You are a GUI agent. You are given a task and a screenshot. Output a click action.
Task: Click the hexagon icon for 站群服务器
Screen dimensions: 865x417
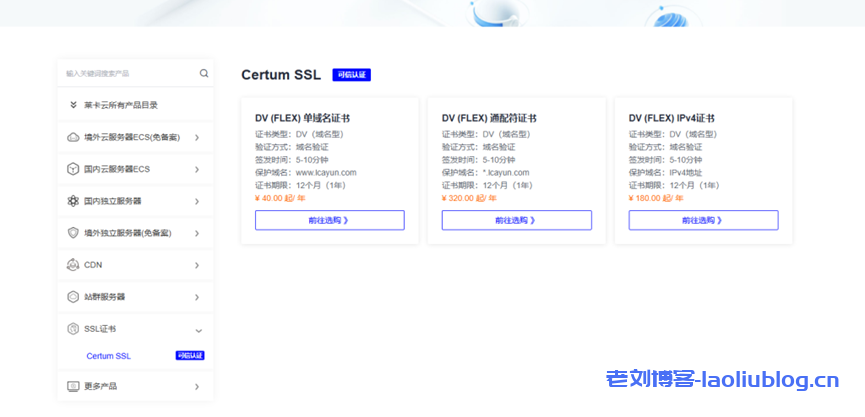point(73,297)
